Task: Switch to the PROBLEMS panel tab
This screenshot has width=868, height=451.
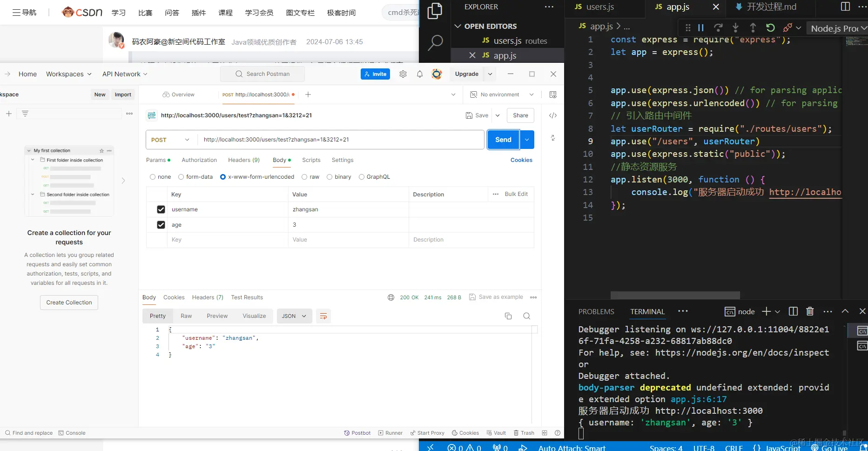Action: (x=596, y=312)
